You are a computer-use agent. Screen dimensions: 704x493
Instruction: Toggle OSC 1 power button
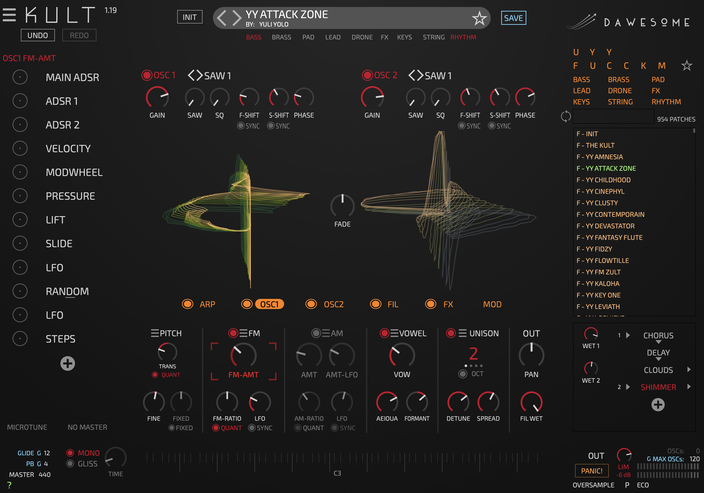[x=146, y=75]
